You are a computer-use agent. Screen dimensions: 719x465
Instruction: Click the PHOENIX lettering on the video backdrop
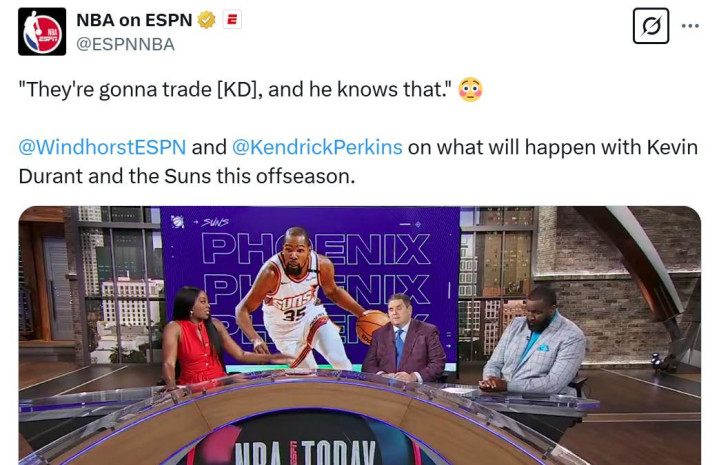point(316,249)
